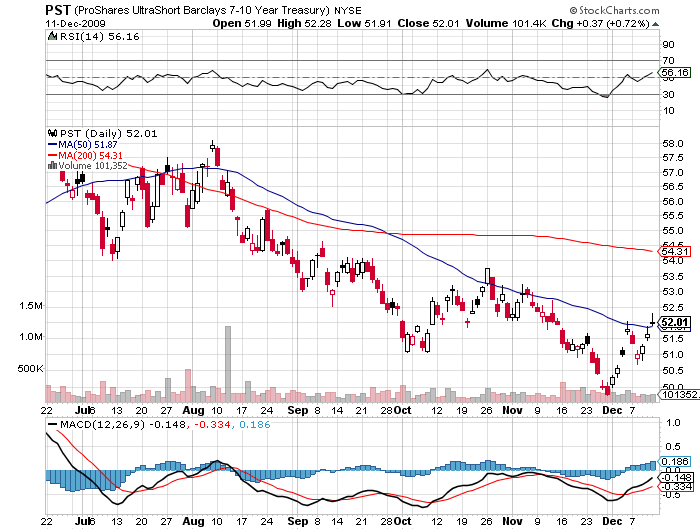The image size is (700, 530).
Task: Click the 53.0 price axis label
Action: pyautogui.click(x=673, y=292)
